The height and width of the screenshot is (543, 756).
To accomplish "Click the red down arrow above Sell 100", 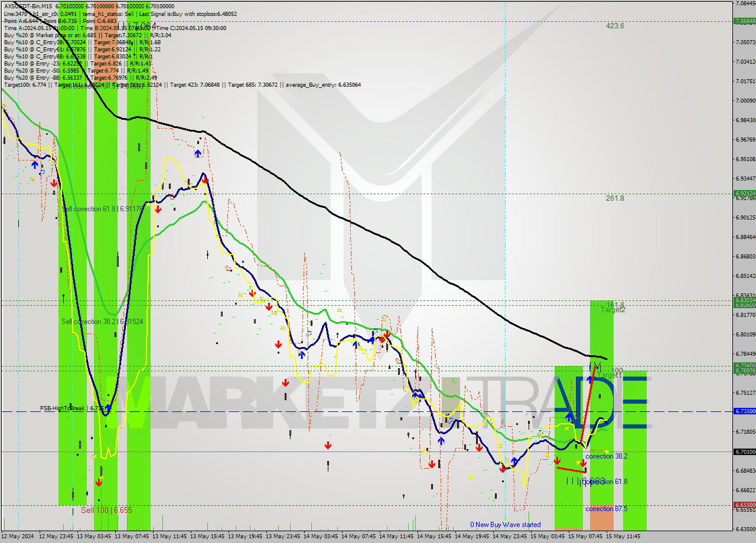I will [99, 482].
